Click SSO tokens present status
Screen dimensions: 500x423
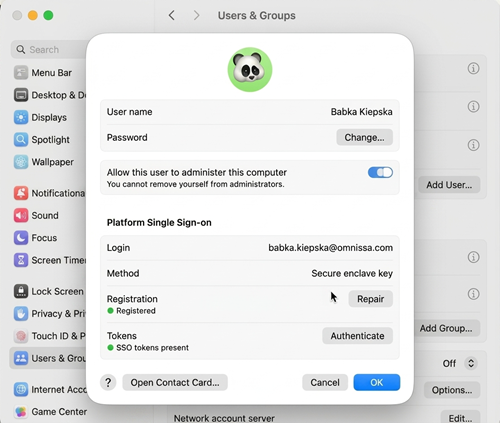coord(152,348)
